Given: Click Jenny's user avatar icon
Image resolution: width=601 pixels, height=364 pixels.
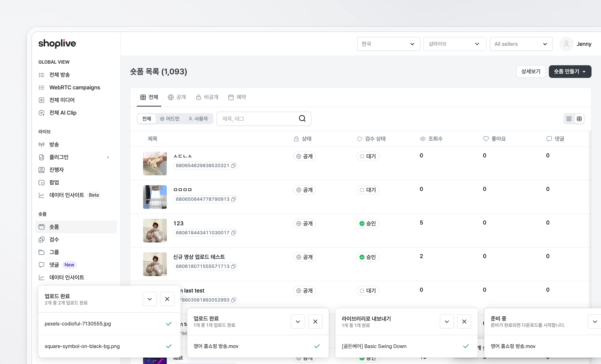Looking at the screenshot, I should tap(566, 44).
